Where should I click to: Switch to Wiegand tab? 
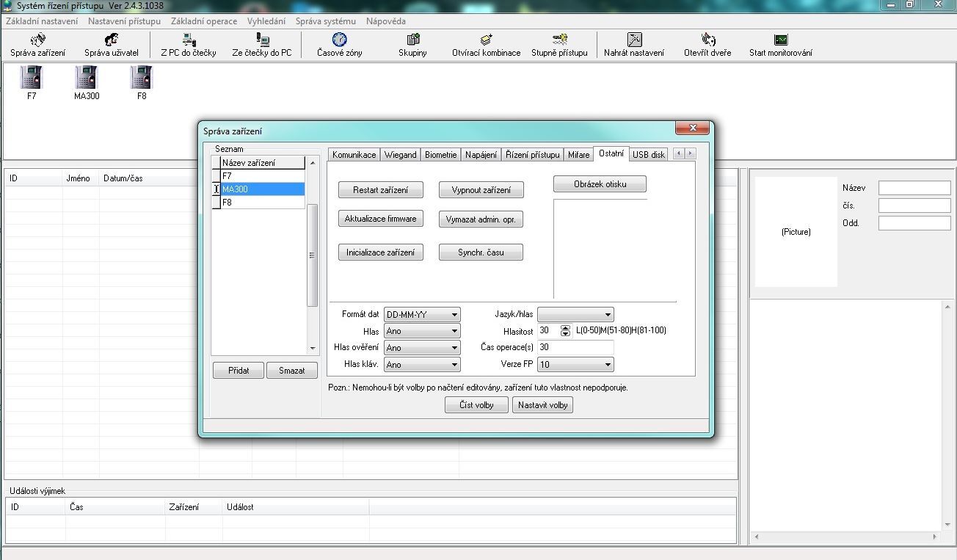[400, 155]
